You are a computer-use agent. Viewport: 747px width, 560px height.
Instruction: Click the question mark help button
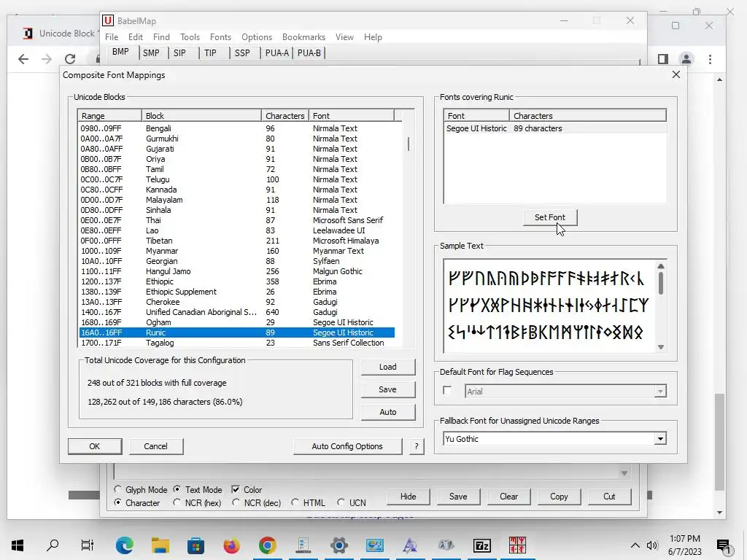[417, 446]
